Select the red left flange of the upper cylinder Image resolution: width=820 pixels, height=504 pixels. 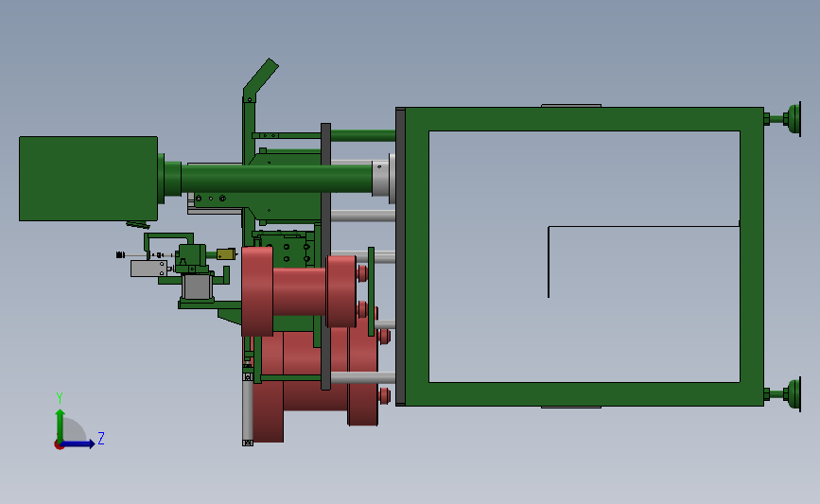click(256, 291)
